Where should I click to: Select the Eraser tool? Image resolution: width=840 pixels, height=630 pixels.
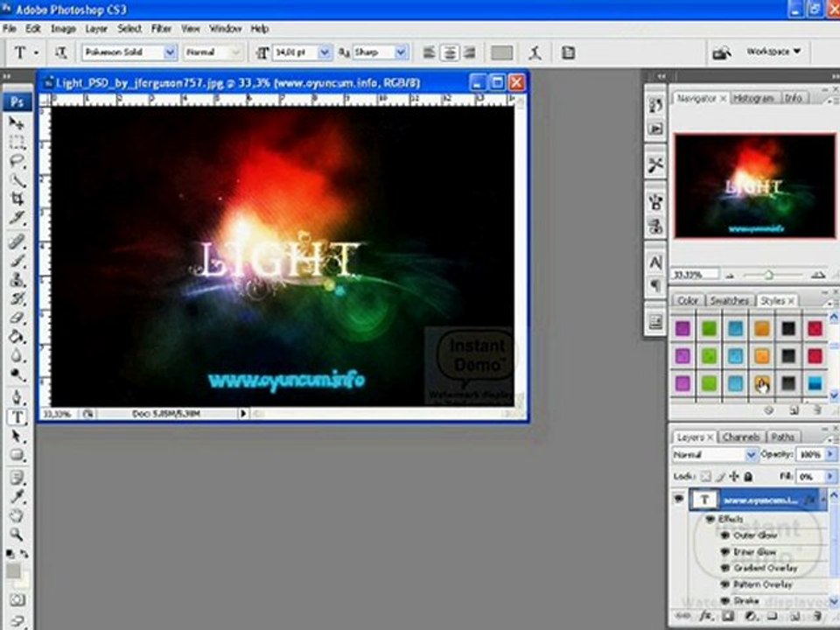[17, 318]
